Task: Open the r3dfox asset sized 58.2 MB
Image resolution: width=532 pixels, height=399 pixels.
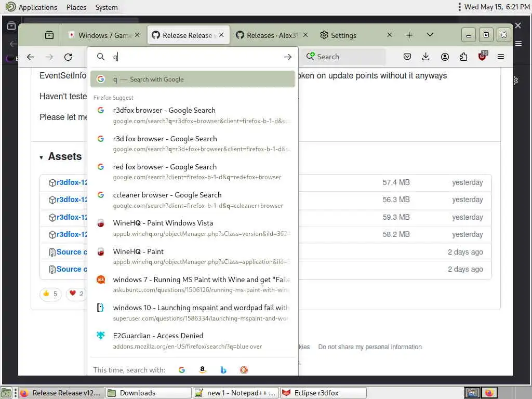Action: point(72,234)
